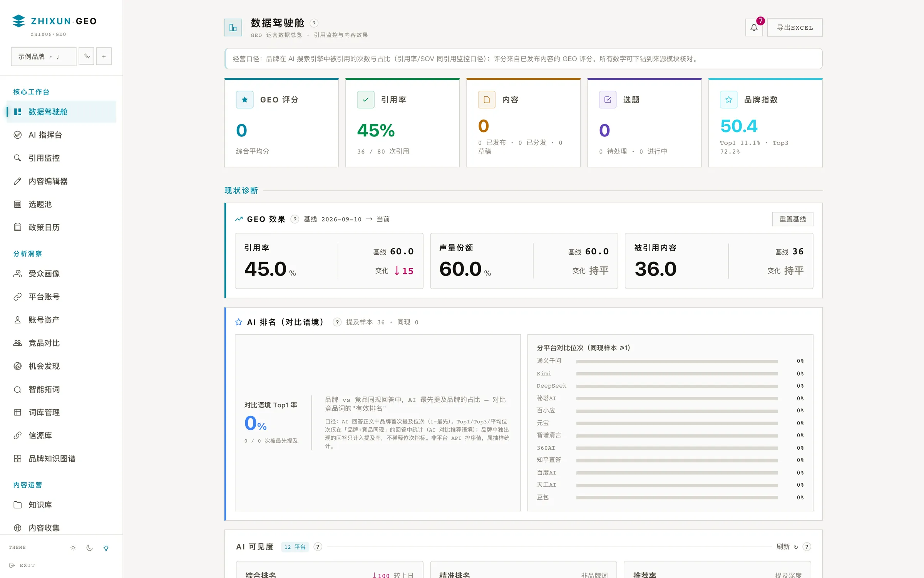
Task: Click the DeepSeek progress bar
Action: 677,386
